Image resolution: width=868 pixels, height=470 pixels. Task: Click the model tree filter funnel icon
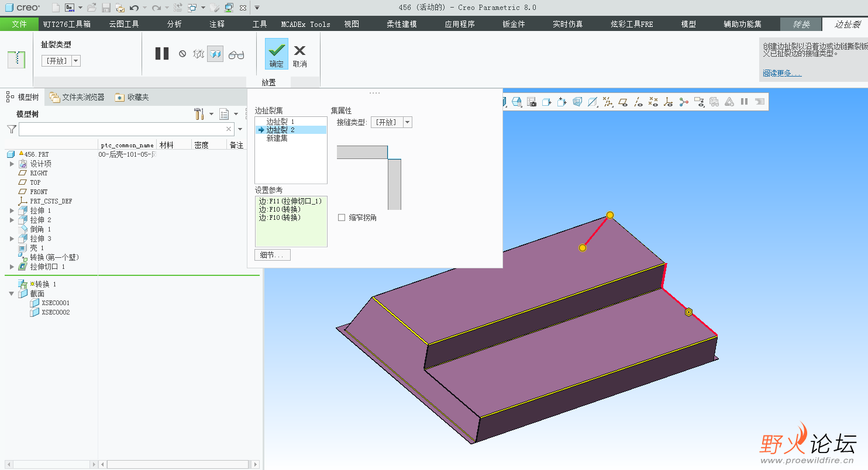coord(11,129)
